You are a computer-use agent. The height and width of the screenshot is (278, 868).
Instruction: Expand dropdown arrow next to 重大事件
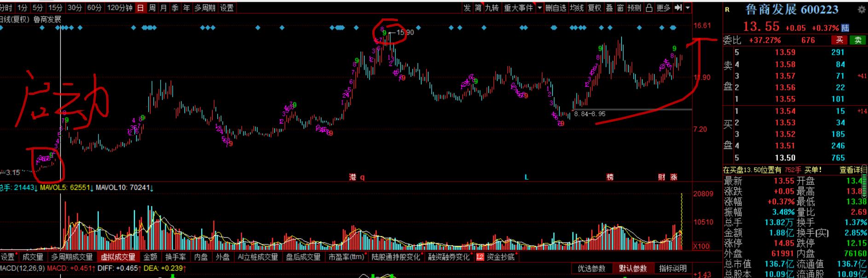(x=539, y=8)
